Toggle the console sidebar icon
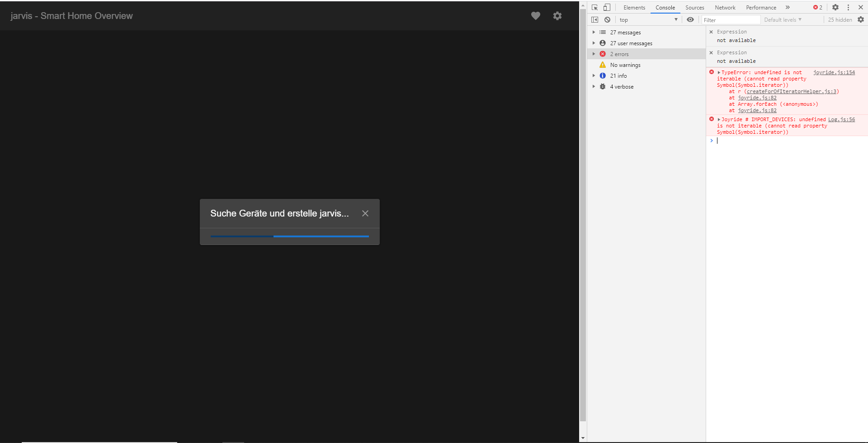This screenshot has height=443, width=868. pyautogui.click(x=594, y=20)
